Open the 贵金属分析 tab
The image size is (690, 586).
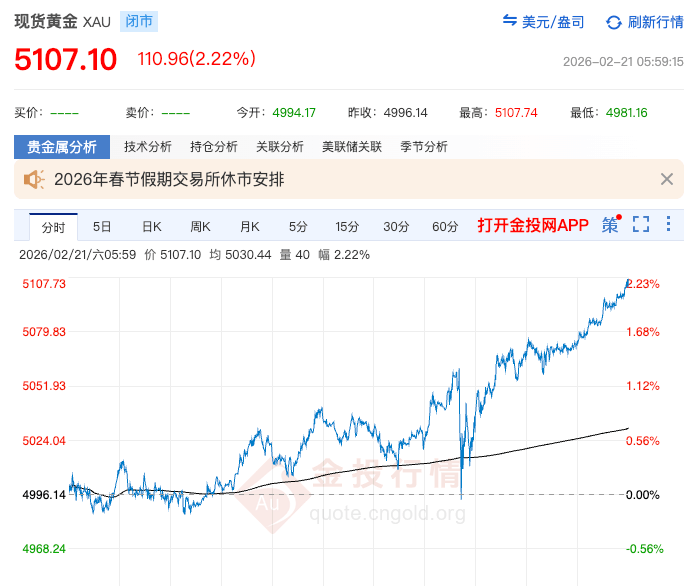click(62, 147)
